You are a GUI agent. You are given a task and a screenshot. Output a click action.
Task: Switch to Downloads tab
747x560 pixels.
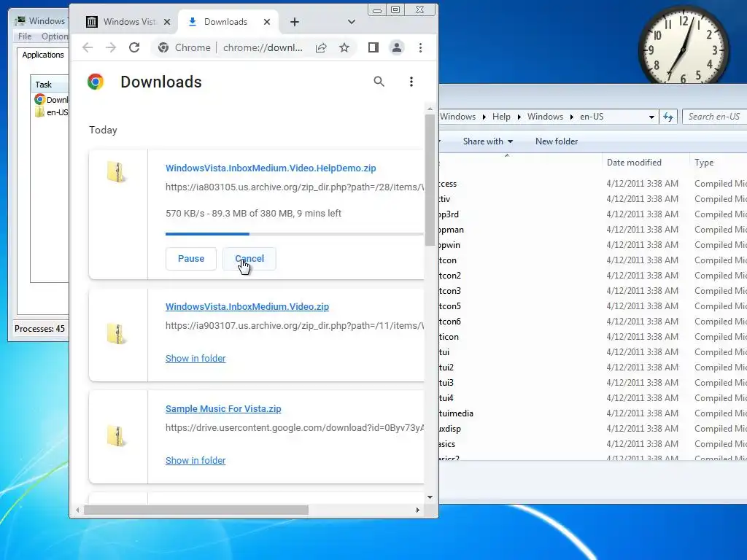225,22
